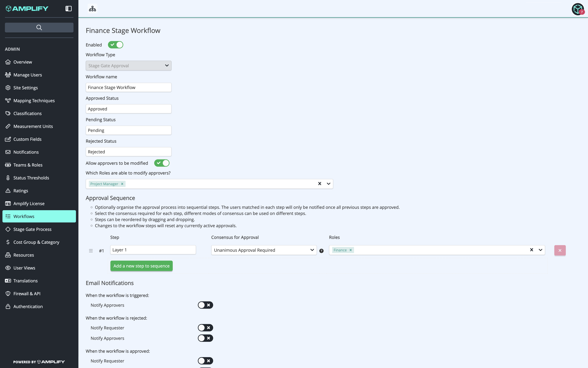Open the Overview menu item

coord(39,62)
